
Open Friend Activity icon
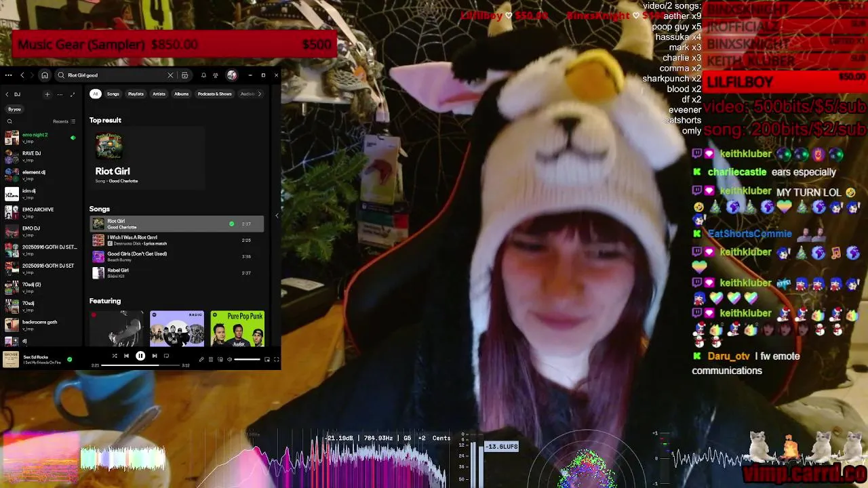(x=216, y=75)
